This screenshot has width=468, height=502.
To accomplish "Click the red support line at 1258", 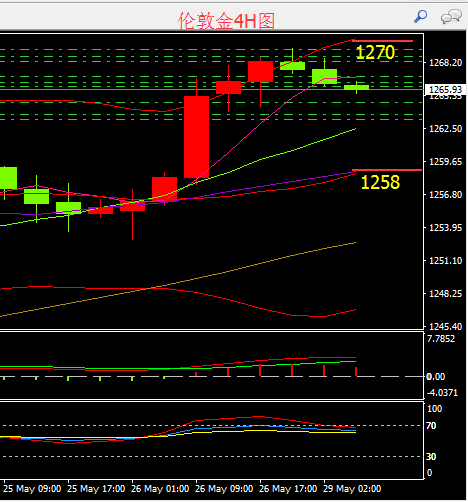I will point(387,170).
